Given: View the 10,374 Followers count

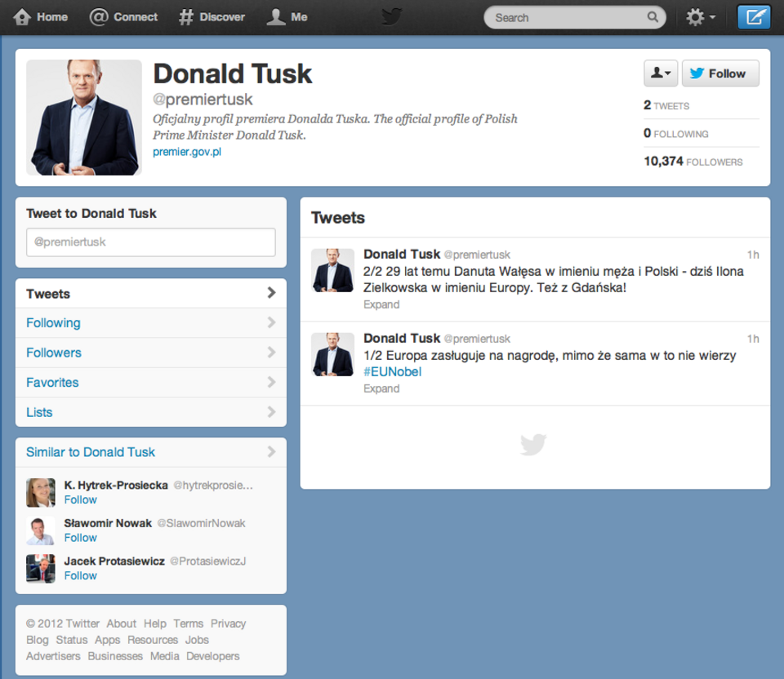Looking at the screenshot, I should 693,162.
